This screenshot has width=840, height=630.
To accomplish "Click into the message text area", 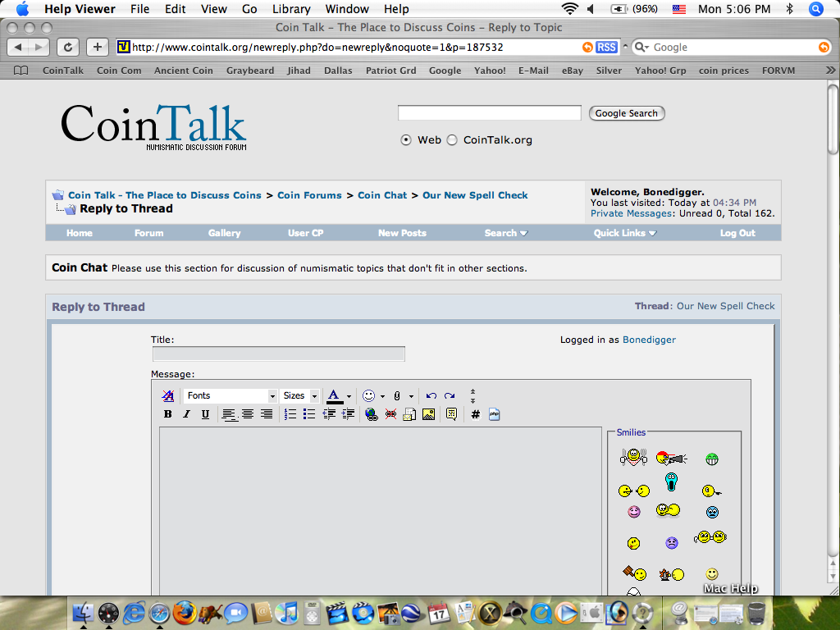I will tap(381, 510).
